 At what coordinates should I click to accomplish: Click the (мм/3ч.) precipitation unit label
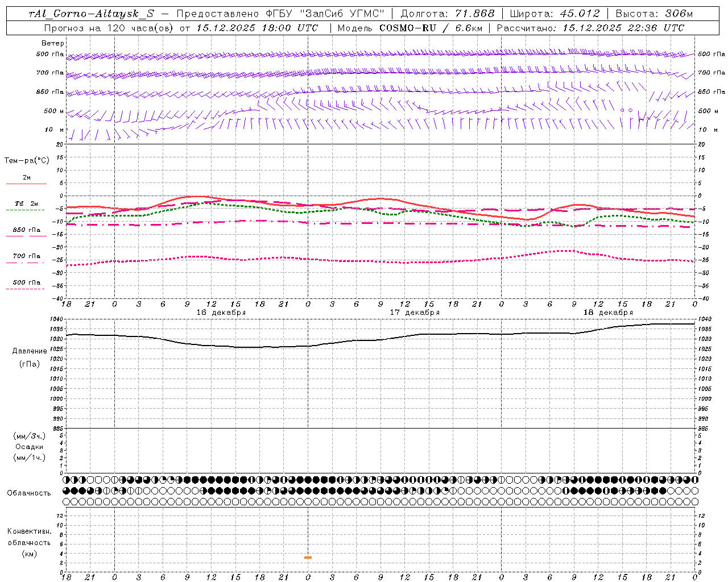pos(30,436)
